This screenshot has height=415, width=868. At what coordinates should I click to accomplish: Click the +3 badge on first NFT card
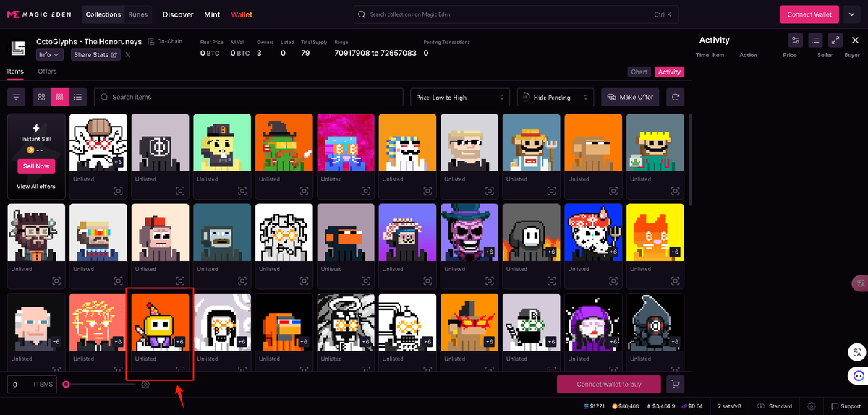pos(119,162)
